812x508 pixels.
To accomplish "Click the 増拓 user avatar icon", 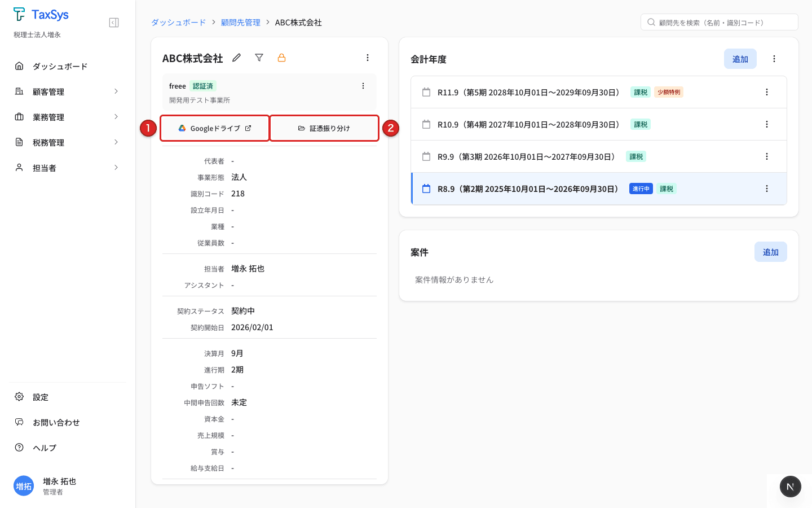I will click(23, 486).
